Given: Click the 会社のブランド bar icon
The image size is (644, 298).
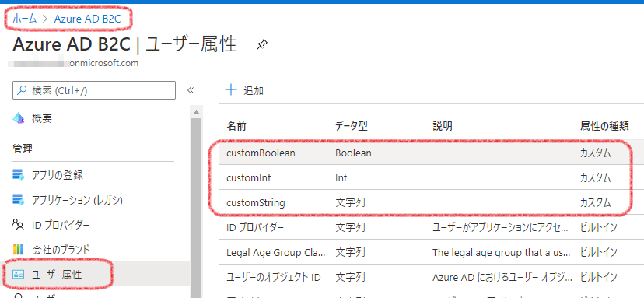Looking at the screenshot, I should [x=18, y=250].
